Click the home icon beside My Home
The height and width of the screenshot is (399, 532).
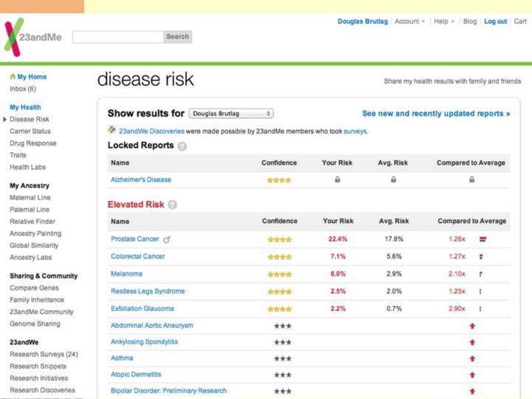click(13, 77)
